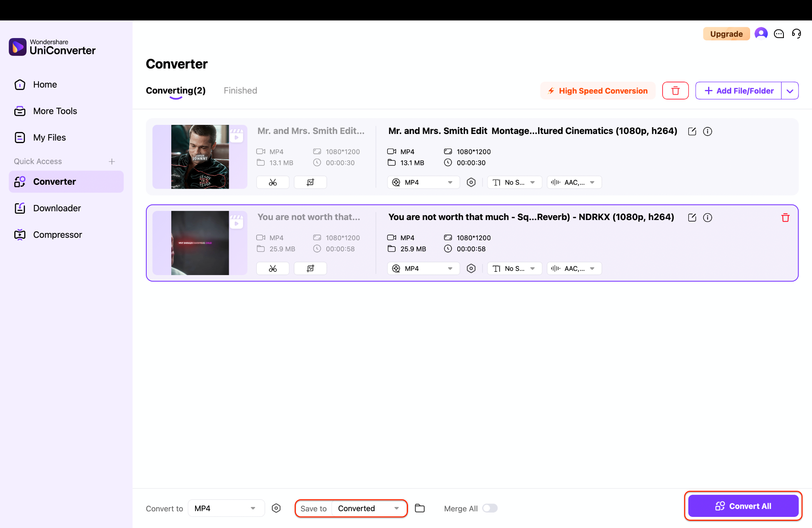Open the Save to Converted dropdown
This screenshot has width=812, height=528.
[368, 508]
